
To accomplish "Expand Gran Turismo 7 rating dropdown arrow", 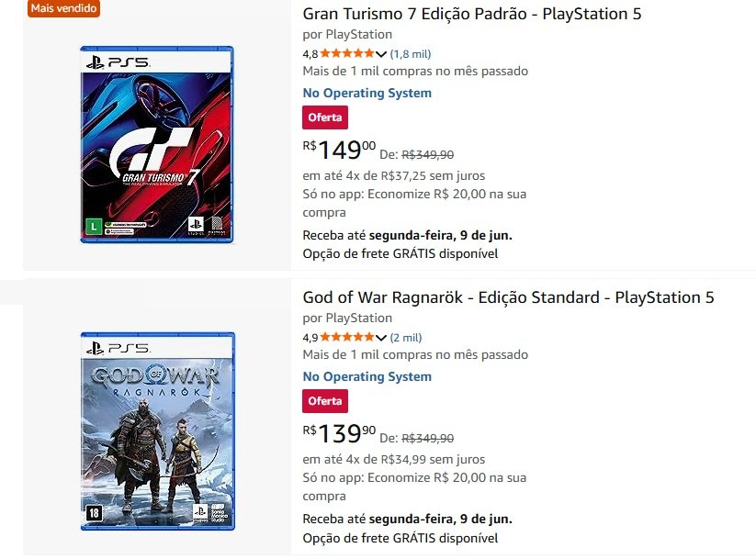I will pyautogui.click(x=381, y=54).
